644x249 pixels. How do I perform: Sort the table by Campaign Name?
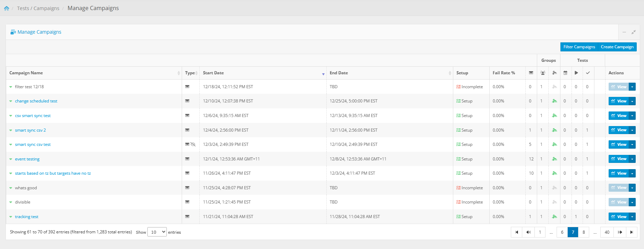pos(94,73)
